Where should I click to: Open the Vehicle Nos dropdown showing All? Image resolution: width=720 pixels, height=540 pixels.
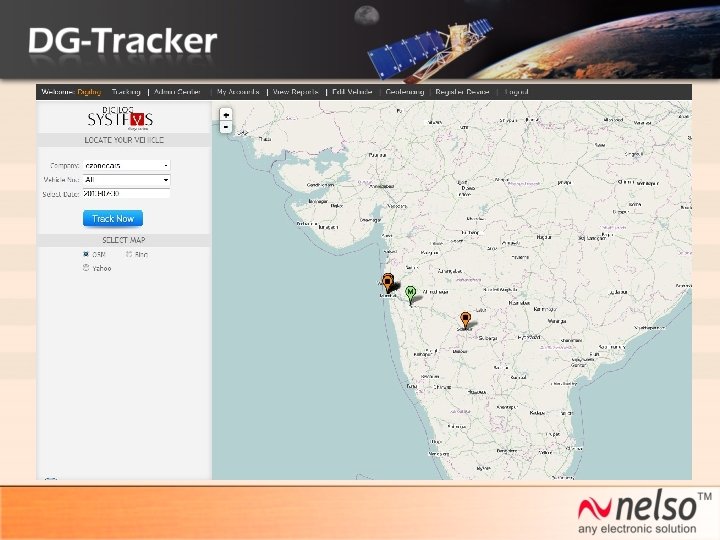point(127,180)
